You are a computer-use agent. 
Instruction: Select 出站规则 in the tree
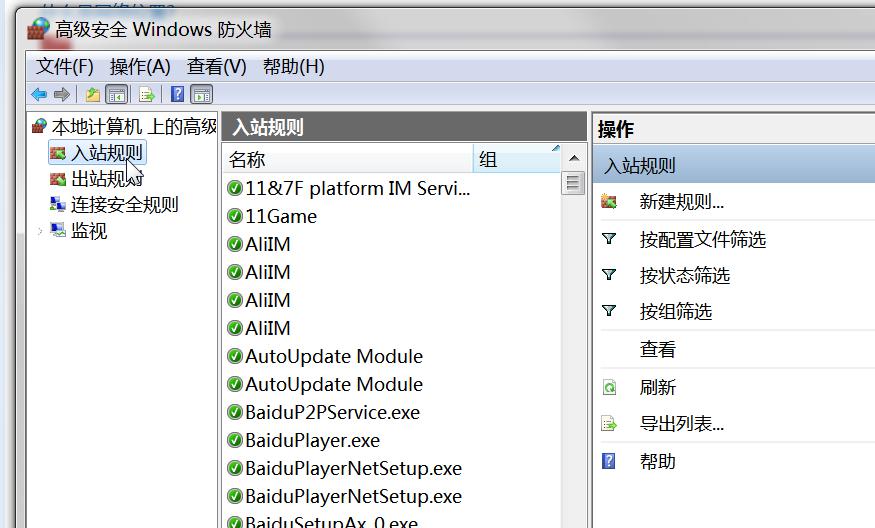pyautogui.click(x=107, y=179)
